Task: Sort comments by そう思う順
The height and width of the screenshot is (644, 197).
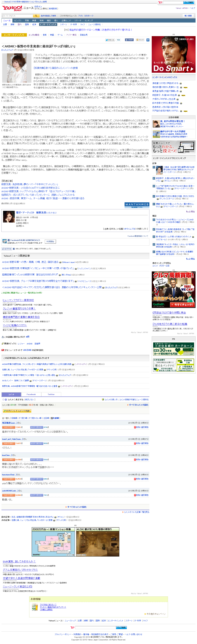Action: [x=23, y=418]
